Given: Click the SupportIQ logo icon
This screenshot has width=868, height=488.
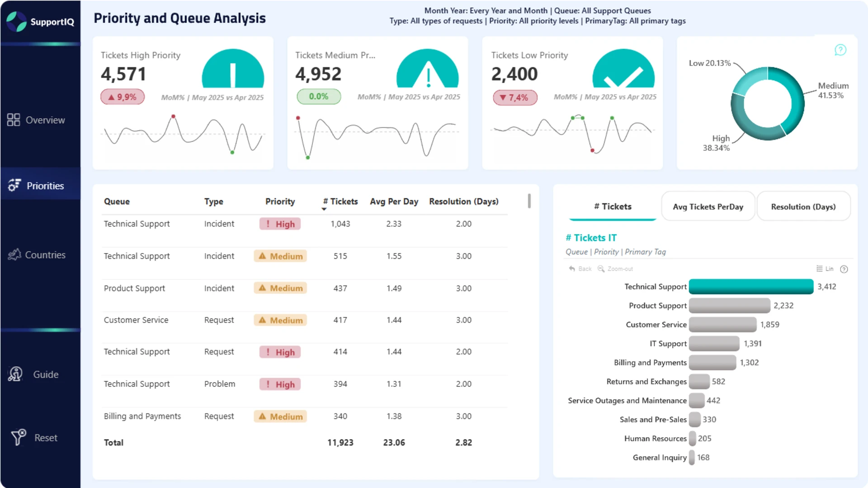Looking at the screenshot, I should pyautogui.click(x=17, y=21).
